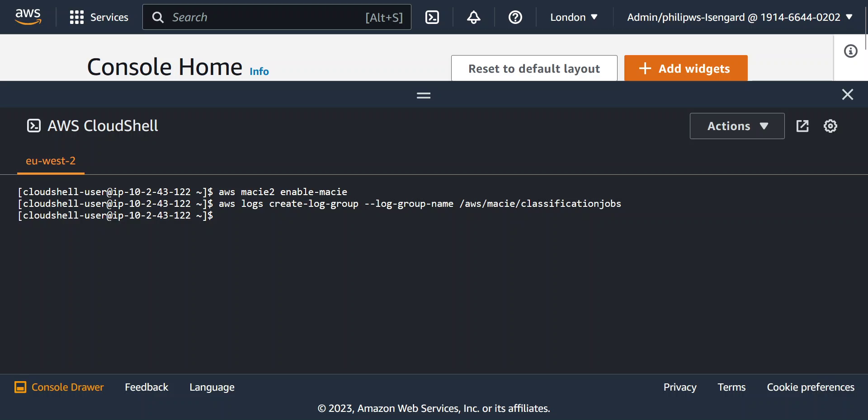
Task: Select the eu-west-2 terminal tab
Action: tap(51, 161)
